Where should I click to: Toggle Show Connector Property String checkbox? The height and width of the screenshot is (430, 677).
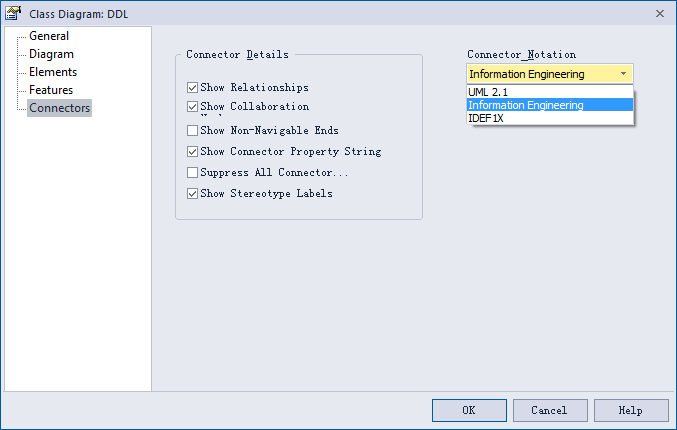click(192, 152)
